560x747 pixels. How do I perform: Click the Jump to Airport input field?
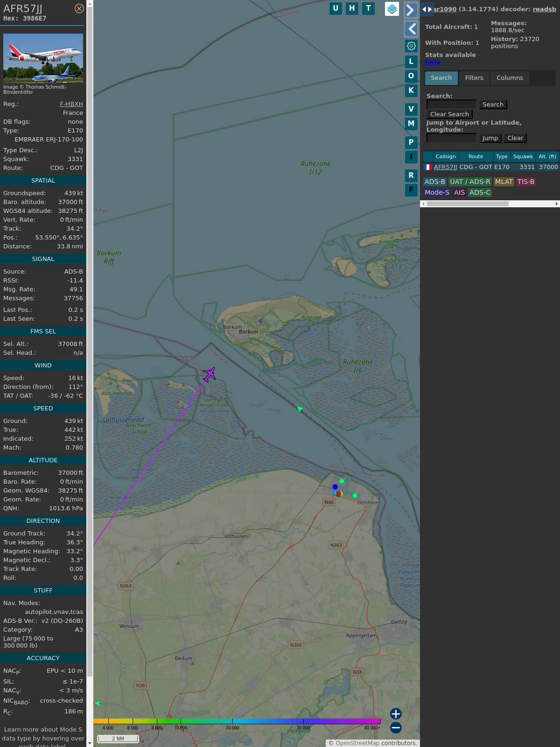coord(451,138)
